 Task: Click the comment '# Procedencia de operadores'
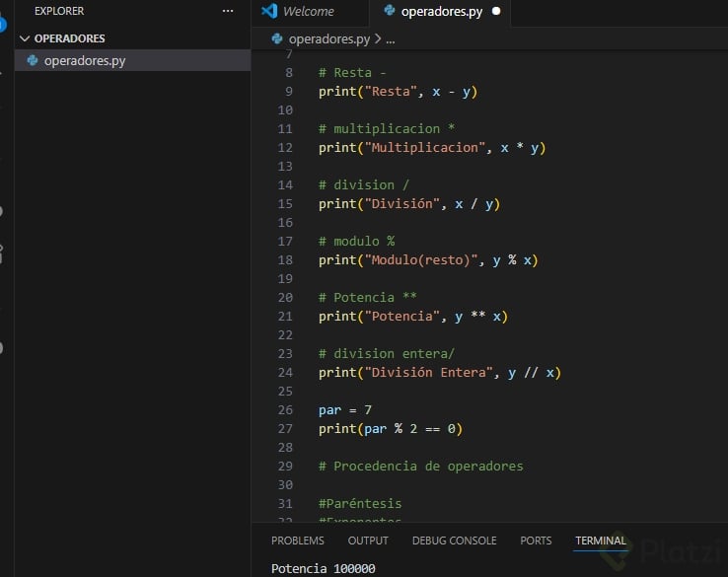421,467
